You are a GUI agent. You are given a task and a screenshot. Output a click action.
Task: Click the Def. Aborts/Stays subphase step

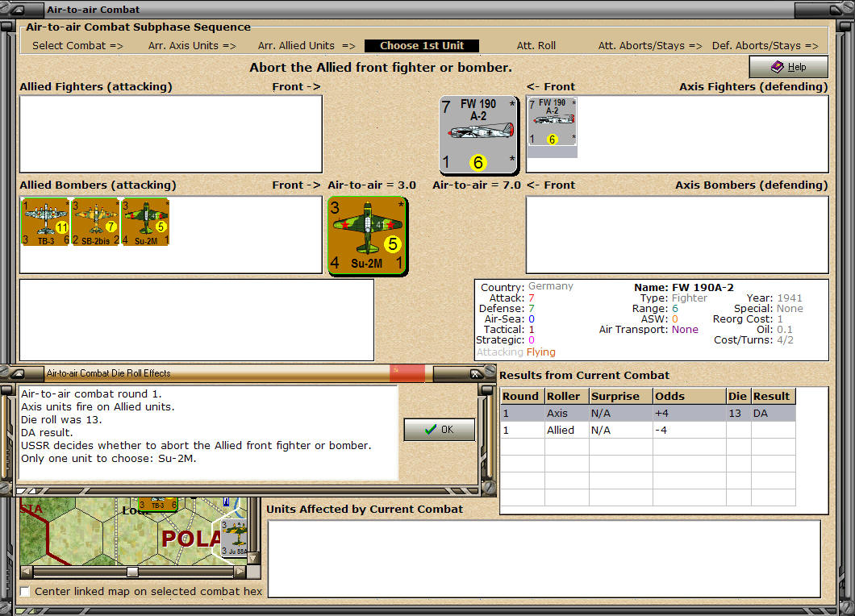tap(765, 46)
